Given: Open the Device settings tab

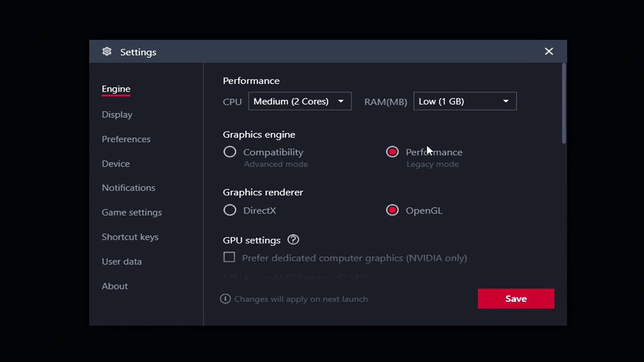Looking at the screenshot, I should (116, 164).
